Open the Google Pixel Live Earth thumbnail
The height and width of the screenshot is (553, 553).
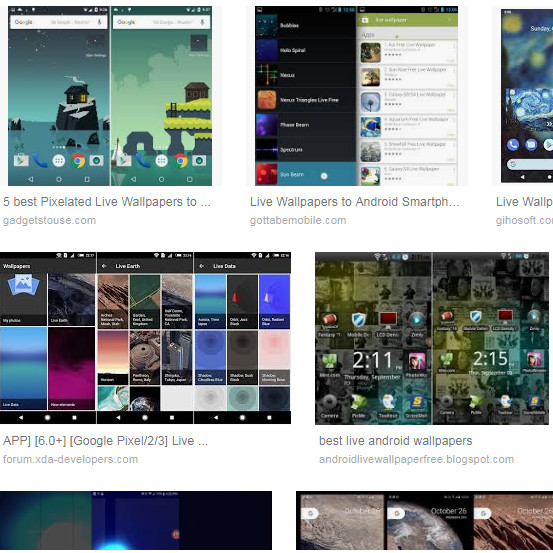pyautogui.click(x=145, y=338)
